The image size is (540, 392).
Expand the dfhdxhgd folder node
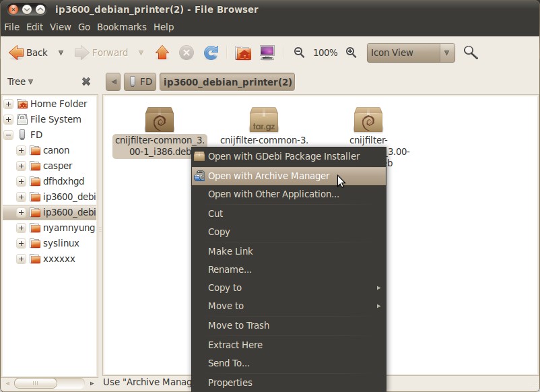tap(21, 182)
